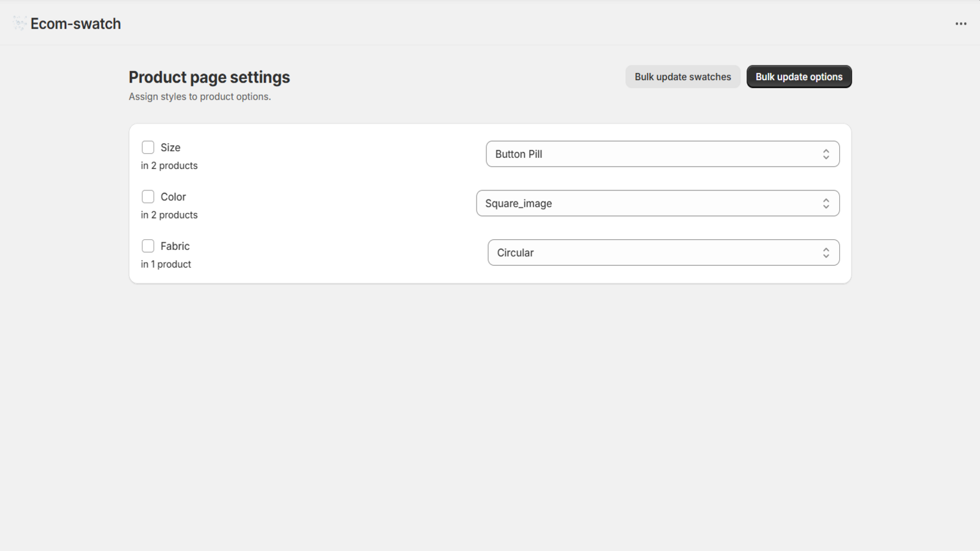The width and height of the screenshot is (980, 551).
Task: Click 'in 1 product' text under Fabric
Action: (166, 264)
